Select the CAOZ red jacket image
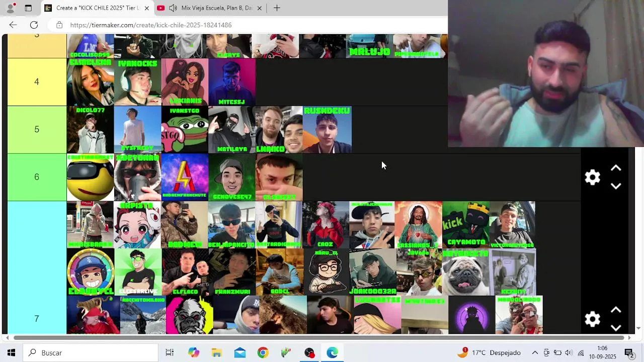This screenshot has width=644, height=362. tap(326, 225)
